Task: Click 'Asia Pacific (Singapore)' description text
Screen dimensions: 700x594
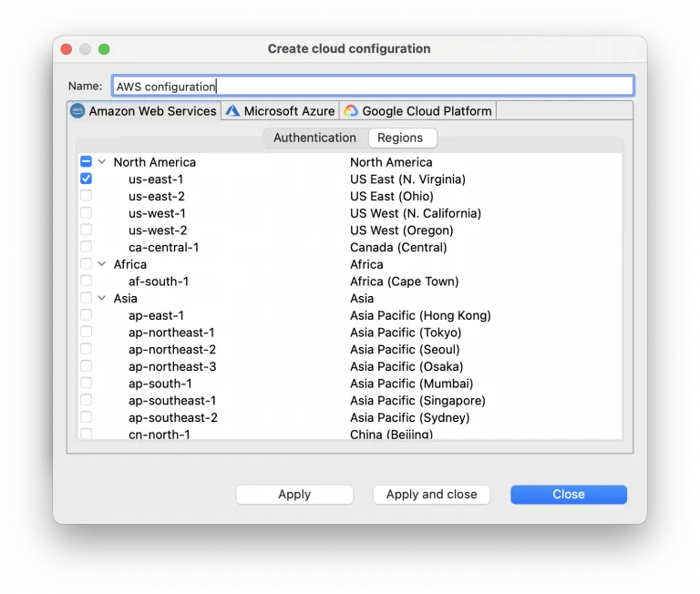Action: (x=417, y=400)
